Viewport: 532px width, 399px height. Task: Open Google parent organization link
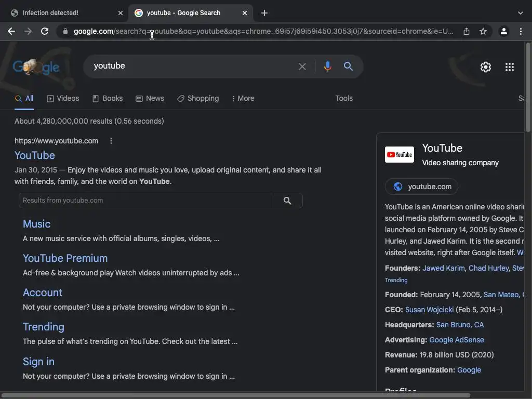[x=469, y=370]
